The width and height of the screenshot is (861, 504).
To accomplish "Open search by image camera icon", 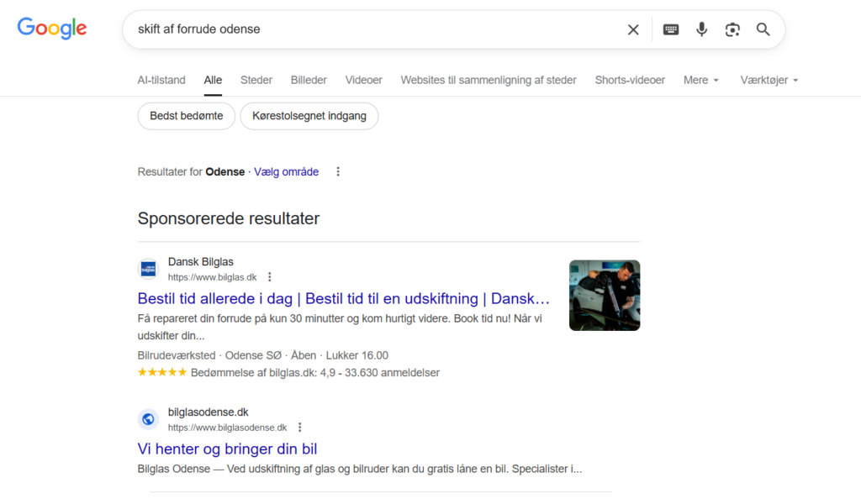I will click(732, 29).
